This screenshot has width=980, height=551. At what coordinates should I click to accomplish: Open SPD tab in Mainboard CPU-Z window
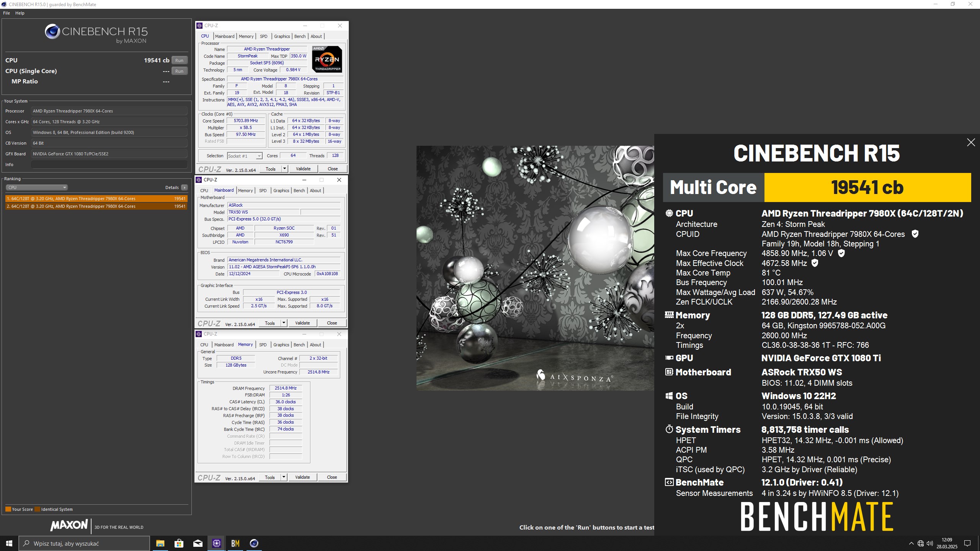click(263, 191)
